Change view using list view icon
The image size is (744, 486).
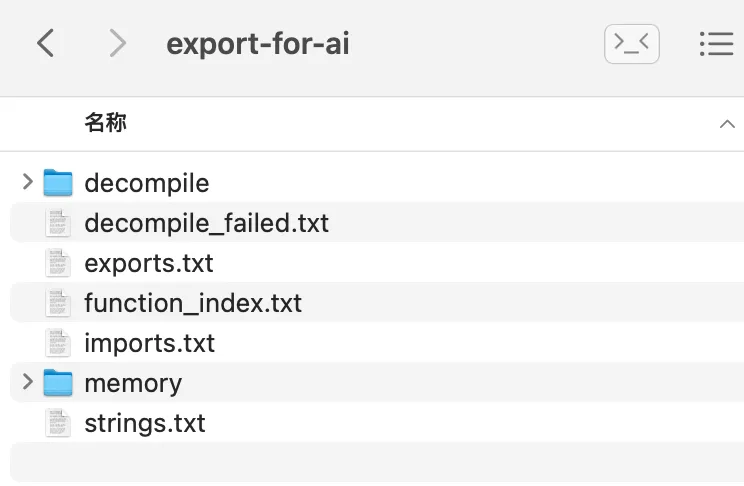click(x=716, y=43)
